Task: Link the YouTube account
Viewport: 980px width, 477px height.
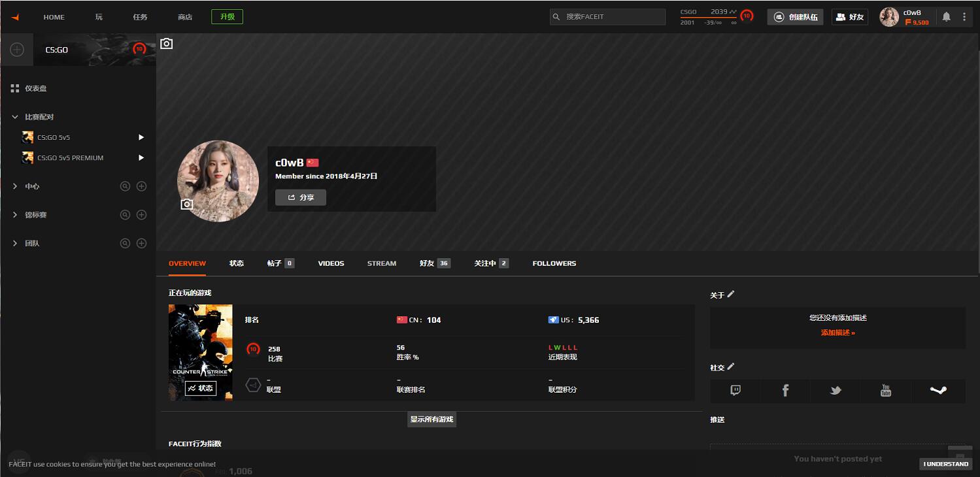Action: point(886,391)
